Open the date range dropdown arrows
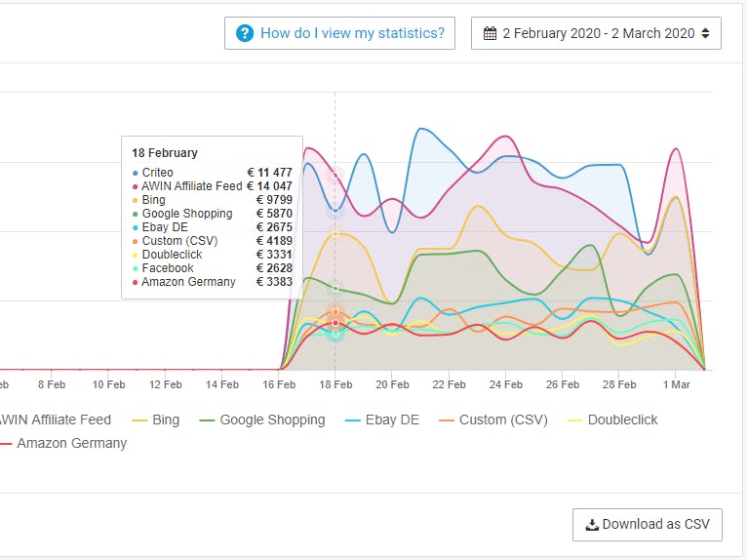The width and height of the screenshot is (747, 560). tap(705, 33)
